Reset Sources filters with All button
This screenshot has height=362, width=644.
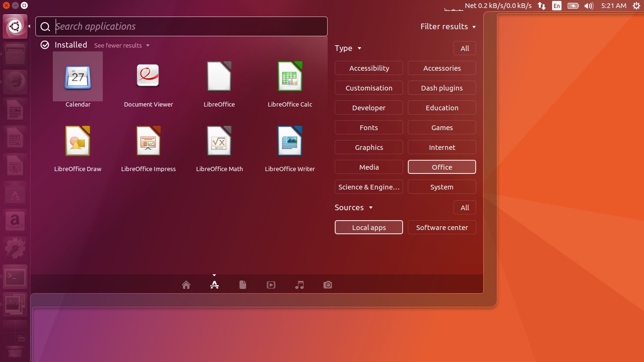click(x=465, y=207)
